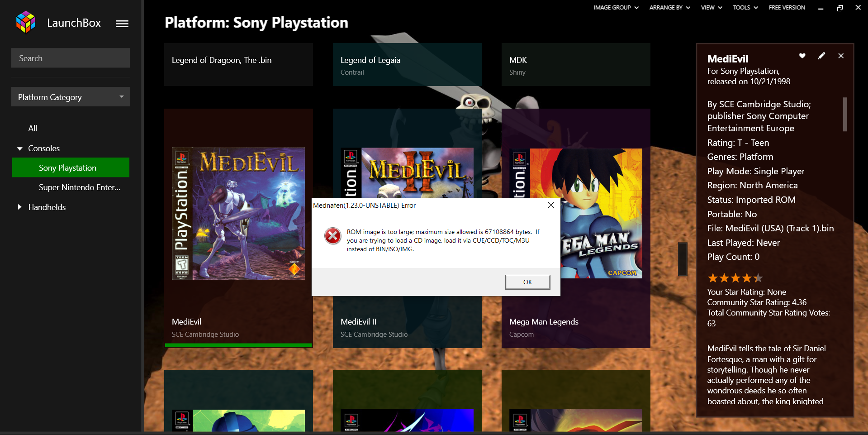Click the bottom-row red cover thumbnail
868x435 pixels.
click(x=576, y=421)
